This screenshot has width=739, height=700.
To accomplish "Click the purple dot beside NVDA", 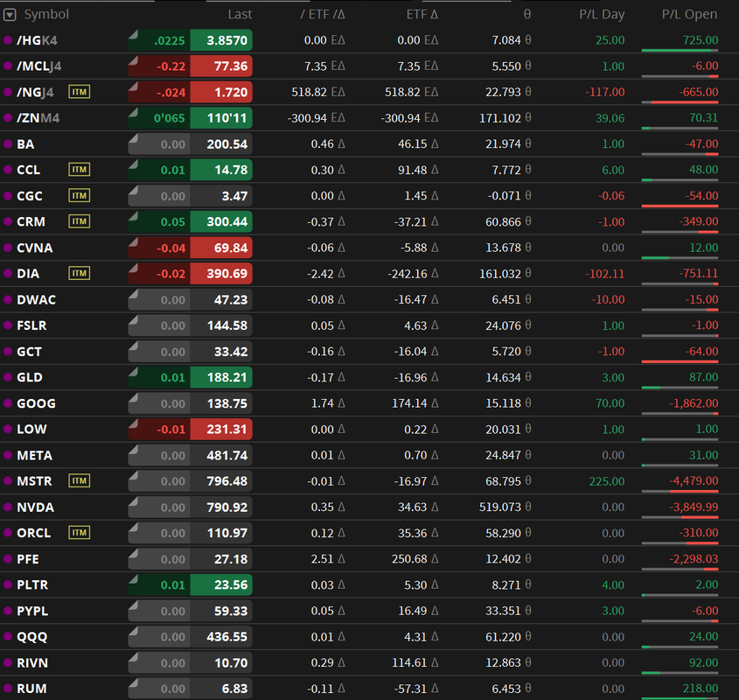I will [x=8, y=507].
